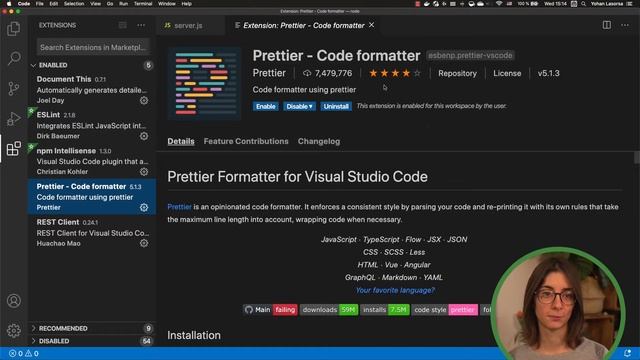Split the editor to the right
Viewport: 640px width, 360px height.
(x=607, y=25)
